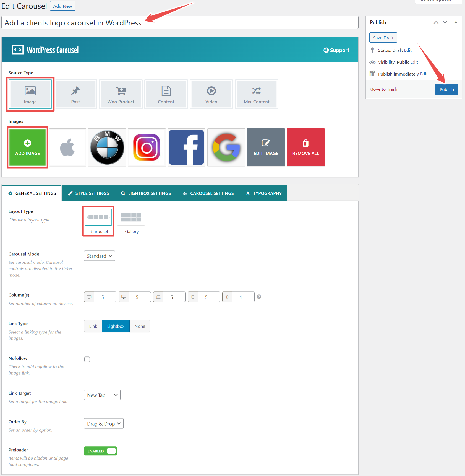Click Save Draft button
The width and height of the screenshot is (465, 476).
click(x=383, y=38)
